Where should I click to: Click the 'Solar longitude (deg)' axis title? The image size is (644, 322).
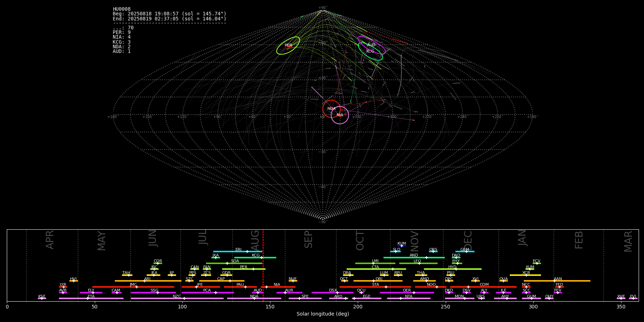(x=323, y=314)
